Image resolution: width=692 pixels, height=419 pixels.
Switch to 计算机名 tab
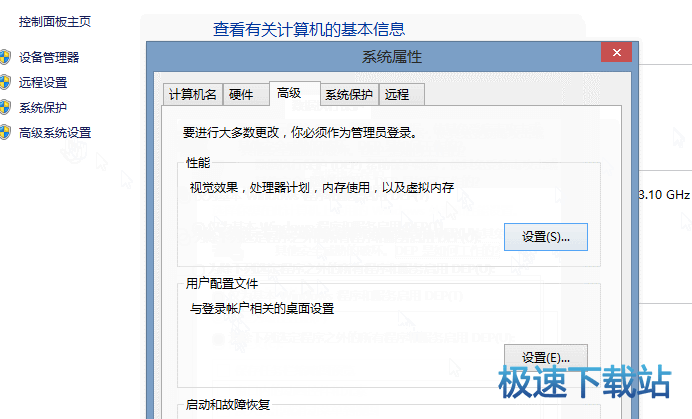click(x=193, y=94)
